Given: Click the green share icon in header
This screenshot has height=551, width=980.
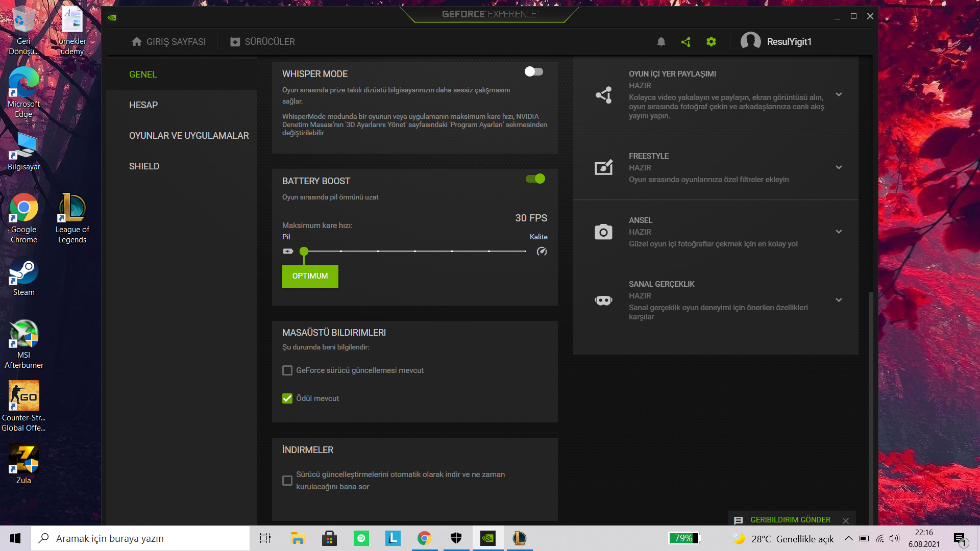Looking at the screenshot, I should pos(686,42).
